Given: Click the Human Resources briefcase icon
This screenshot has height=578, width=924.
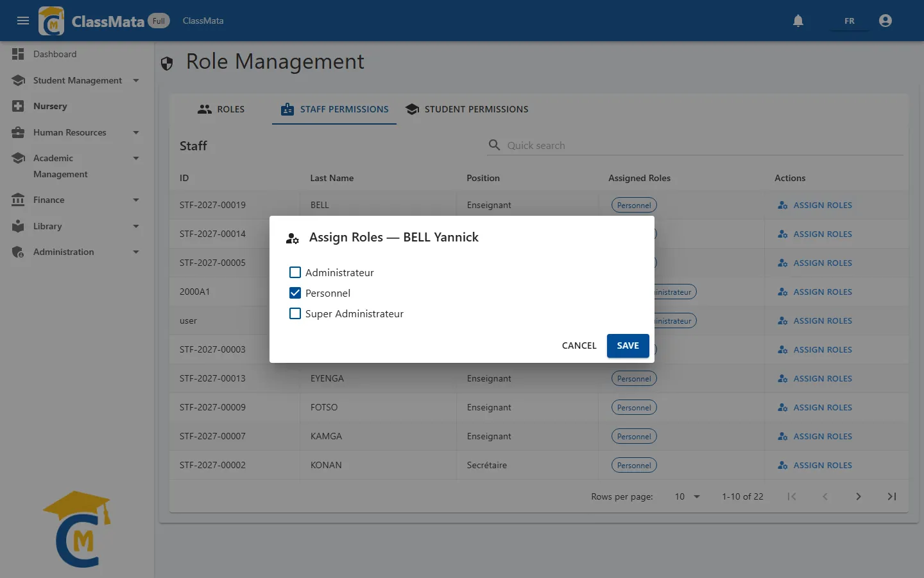Looking at the screenshot, I should (18, 132).
